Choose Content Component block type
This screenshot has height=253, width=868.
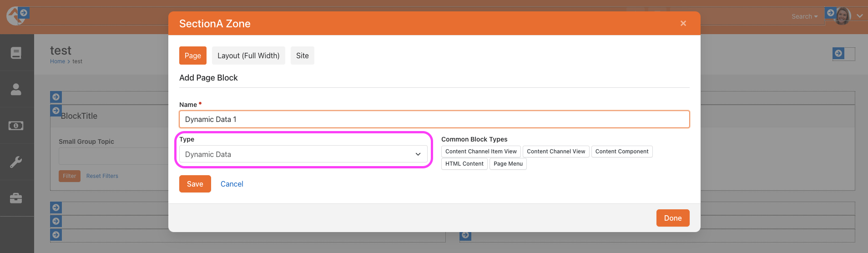622,152
